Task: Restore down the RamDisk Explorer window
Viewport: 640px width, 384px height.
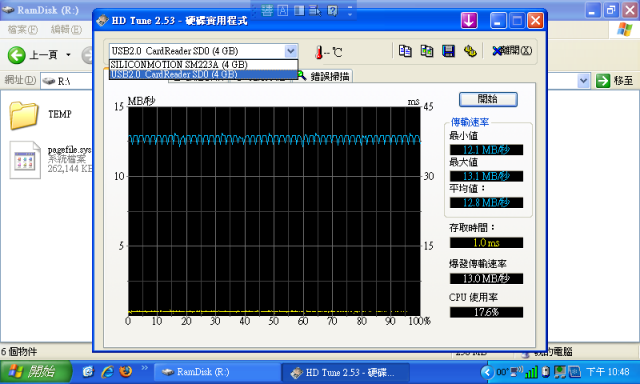Action: point(611,10)
